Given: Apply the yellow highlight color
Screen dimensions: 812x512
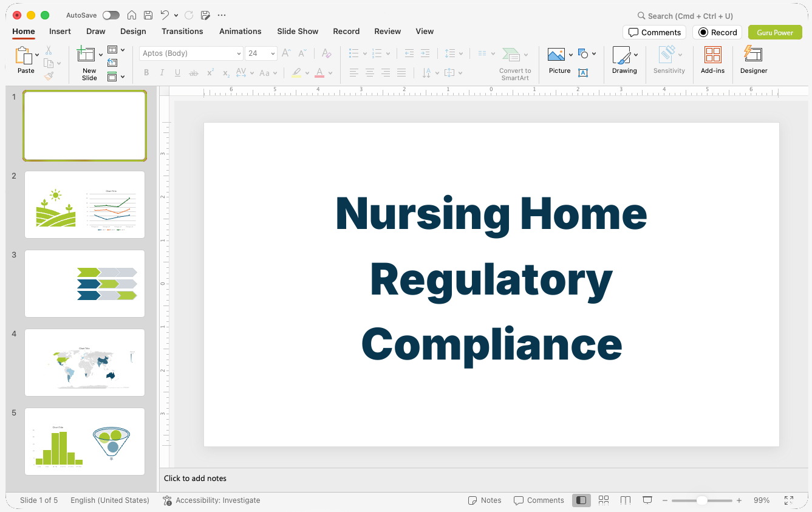Looking at the screenshot, I should coord(296,73).
